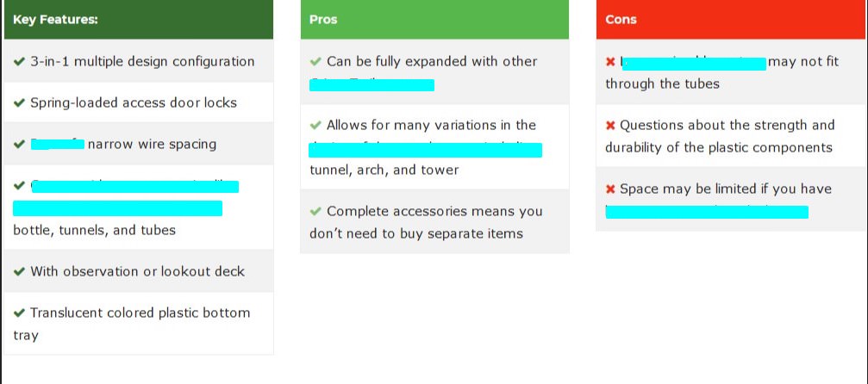Select the red X beside Space may be limited
The height and width of the screenshot is (384, 868).
[x=610, y=189]
